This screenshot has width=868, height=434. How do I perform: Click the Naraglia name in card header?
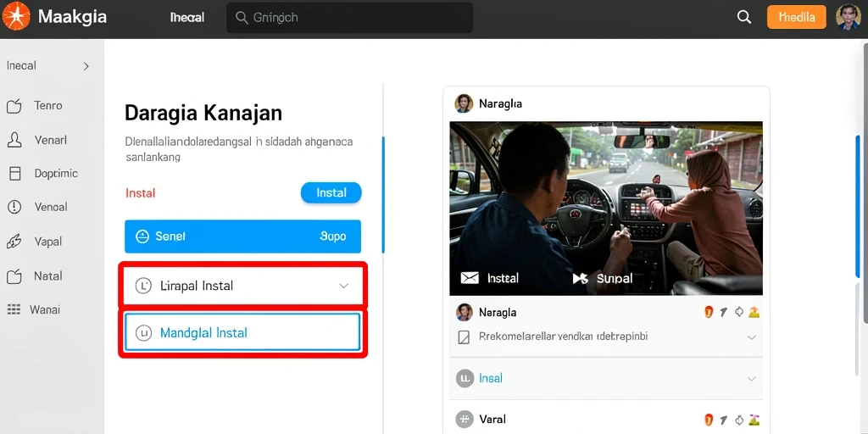[500, 103]
